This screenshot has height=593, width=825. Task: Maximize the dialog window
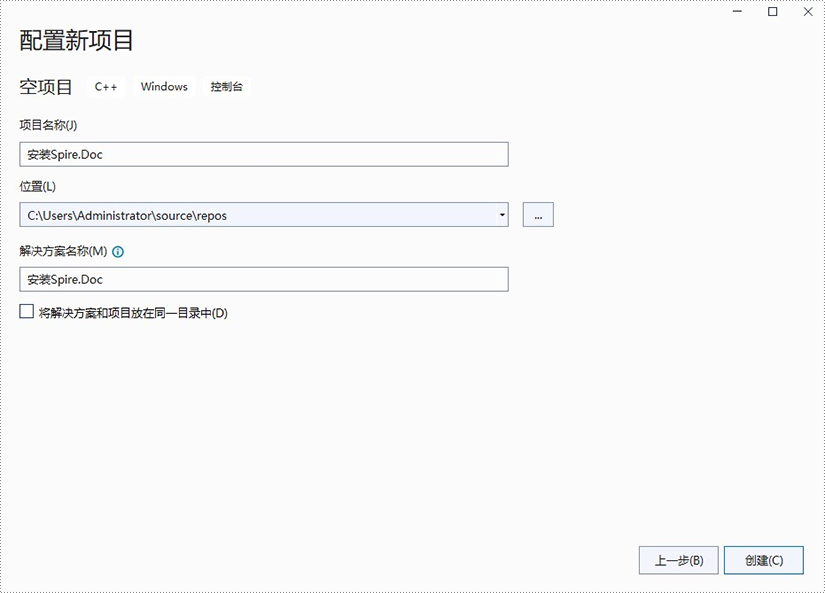tap(772, 12)
